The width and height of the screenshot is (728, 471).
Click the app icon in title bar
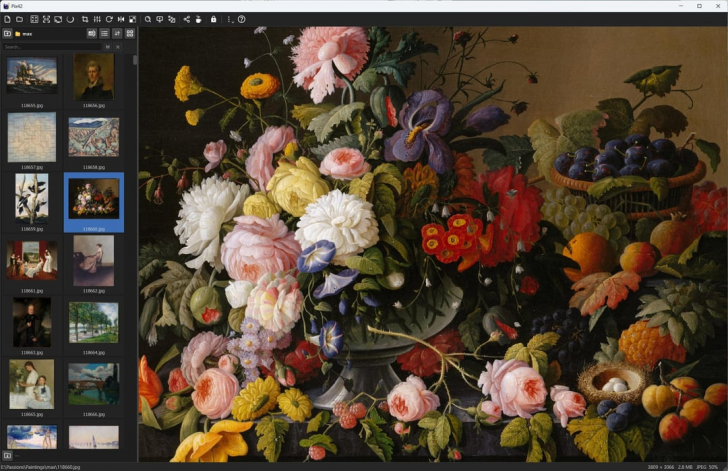(x=6, y=6)
